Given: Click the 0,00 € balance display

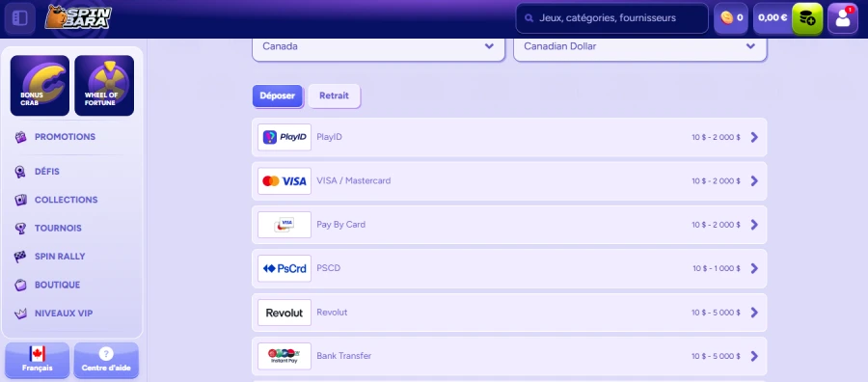Looking at the screenshot, I should 773,17.
